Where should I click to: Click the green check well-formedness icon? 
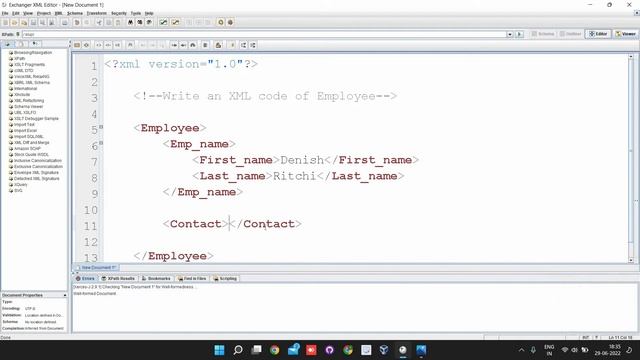pos(163,22)
